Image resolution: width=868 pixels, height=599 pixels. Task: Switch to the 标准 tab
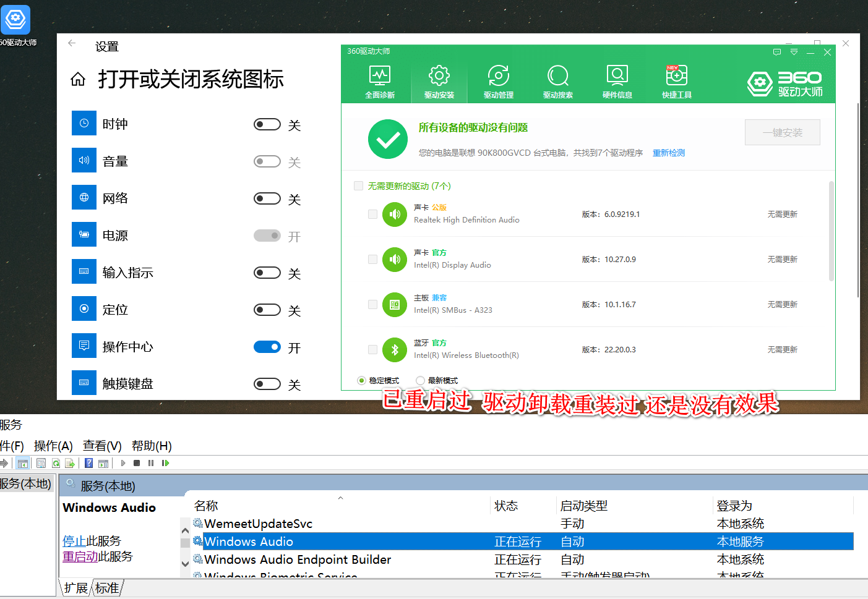click(107, 588)
